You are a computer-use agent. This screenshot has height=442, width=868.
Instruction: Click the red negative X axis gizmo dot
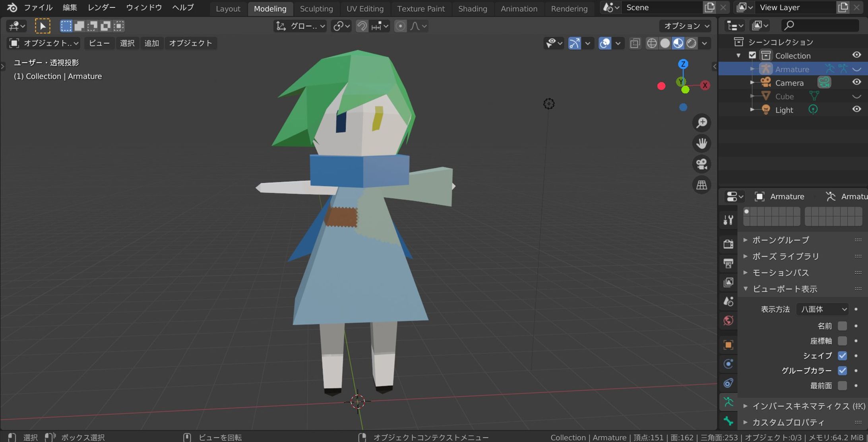point(661,86)
